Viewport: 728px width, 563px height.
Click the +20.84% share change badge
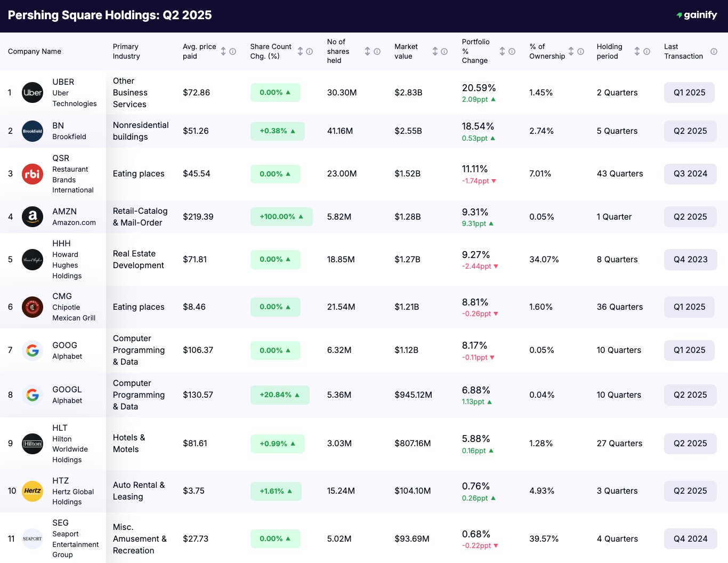pos(280,395)
